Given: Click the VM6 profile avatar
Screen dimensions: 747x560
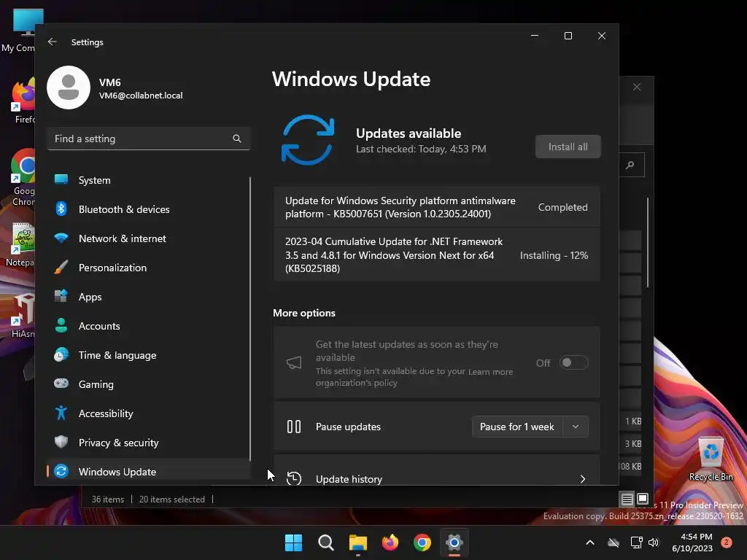Looking at the screenshot, I should click(x=69, y=87).
